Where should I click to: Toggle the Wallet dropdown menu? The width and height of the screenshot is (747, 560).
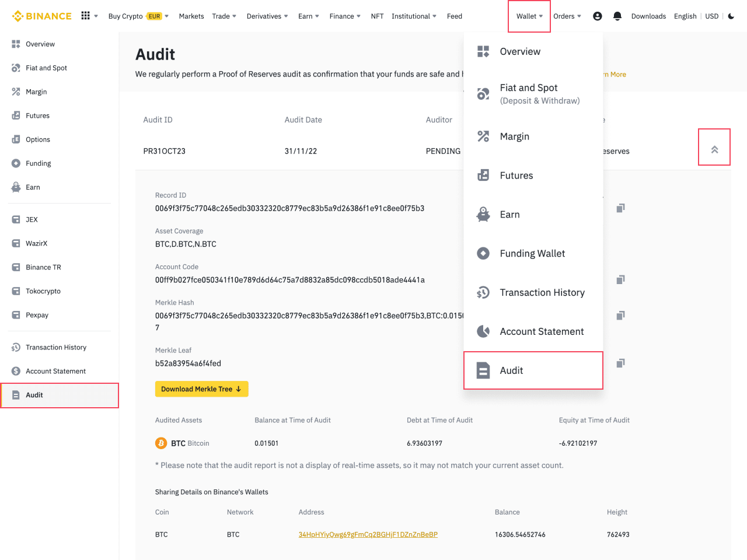click(x=529, y=16)
